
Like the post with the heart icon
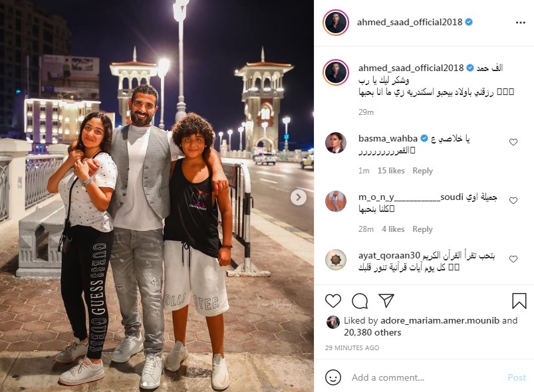333,301
